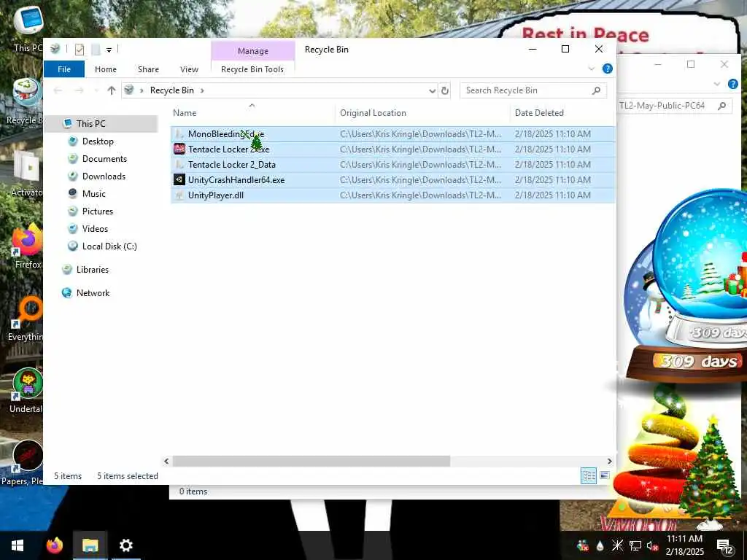Viewport: 747px width, 560px height.
Task: Open the Recycle Bin window Help icon
Action: coord(608,69)
